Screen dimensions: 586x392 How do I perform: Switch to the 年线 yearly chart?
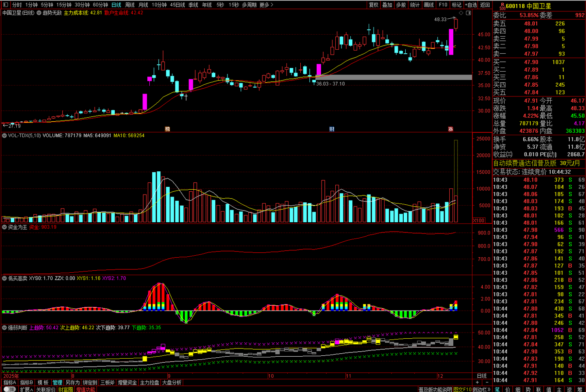[207, 5]
